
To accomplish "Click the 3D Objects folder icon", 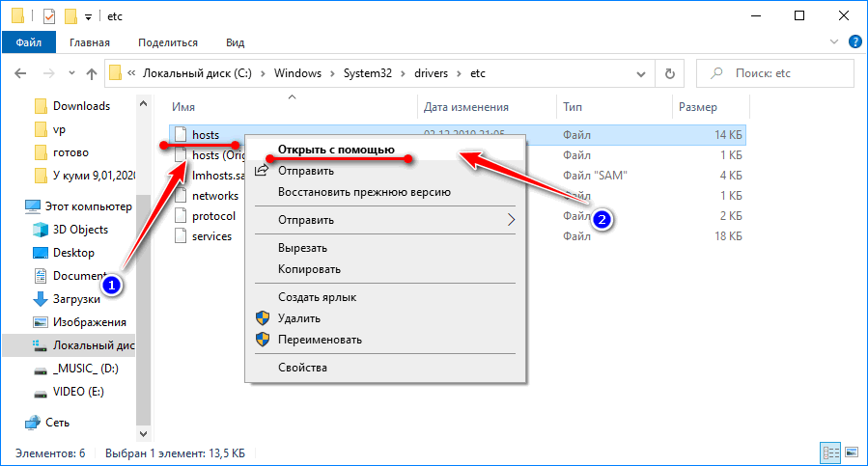I will [42, 230].
